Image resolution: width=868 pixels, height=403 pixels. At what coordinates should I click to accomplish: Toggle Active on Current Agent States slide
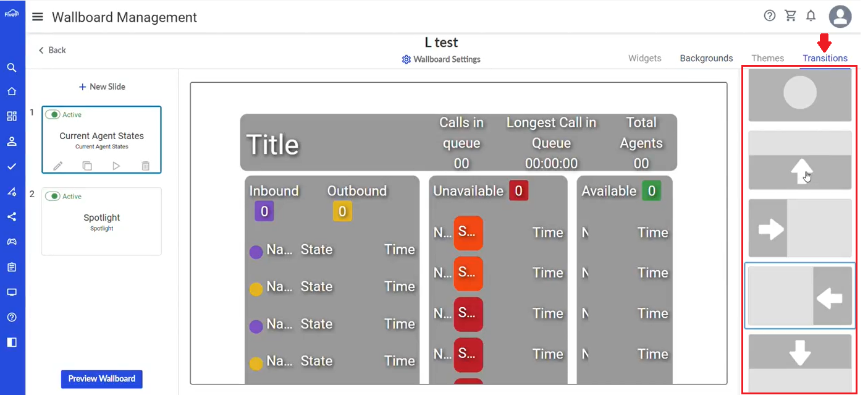53,114
